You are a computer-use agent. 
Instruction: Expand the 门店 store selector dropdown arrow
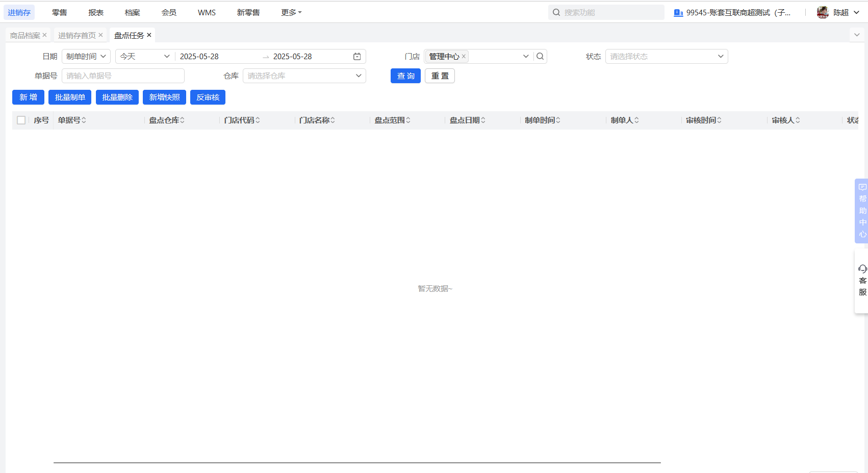526,56
